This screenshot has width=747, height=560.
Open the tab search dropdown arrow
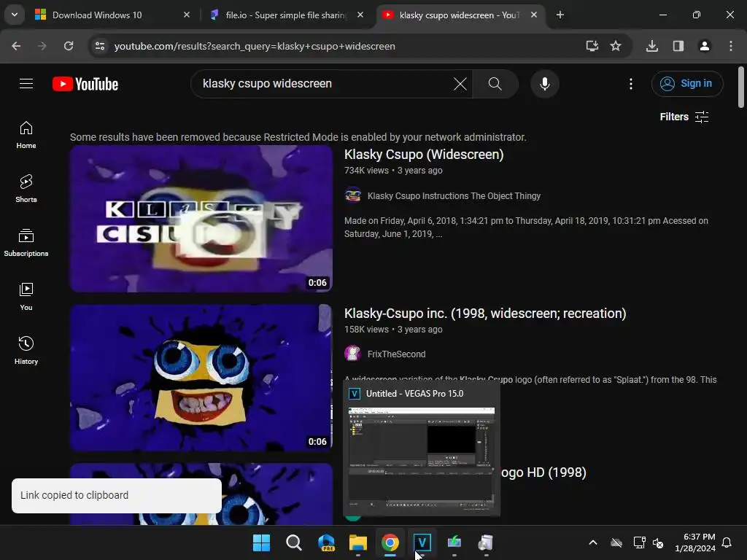tap(15, 15)
